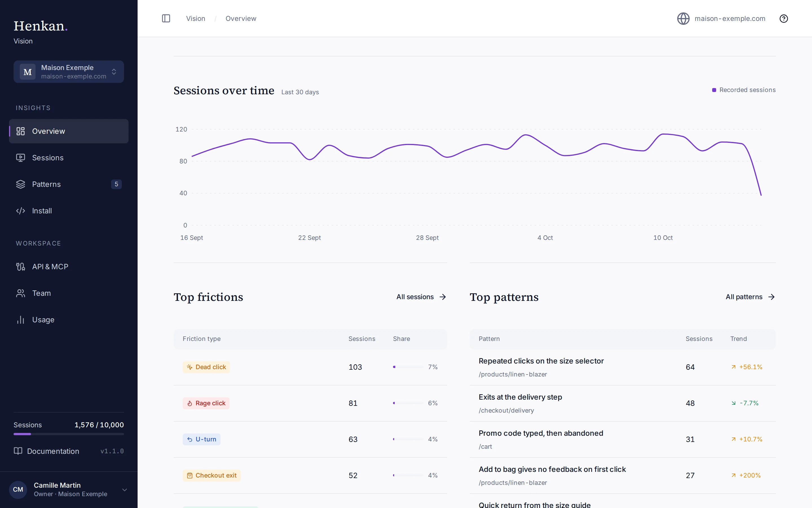Click the arrow next to All patterns

[x=771, y=297]
